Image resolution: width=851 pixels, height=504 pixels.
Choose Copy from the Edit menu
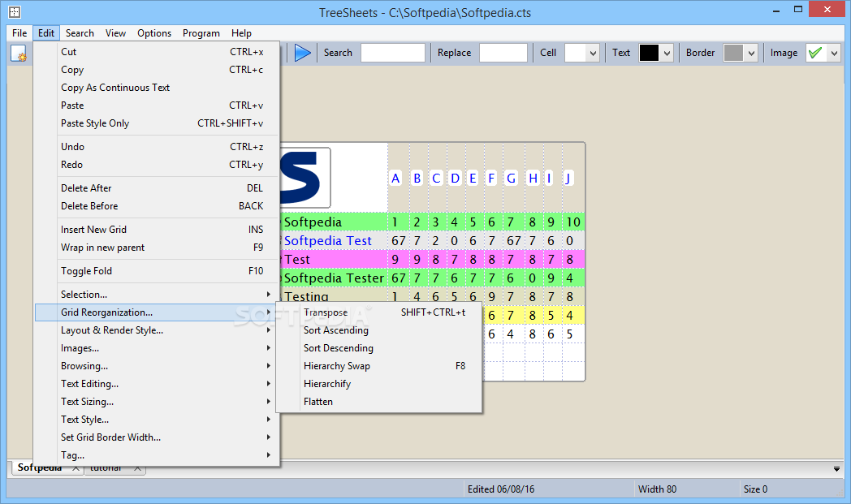(157, 70)
